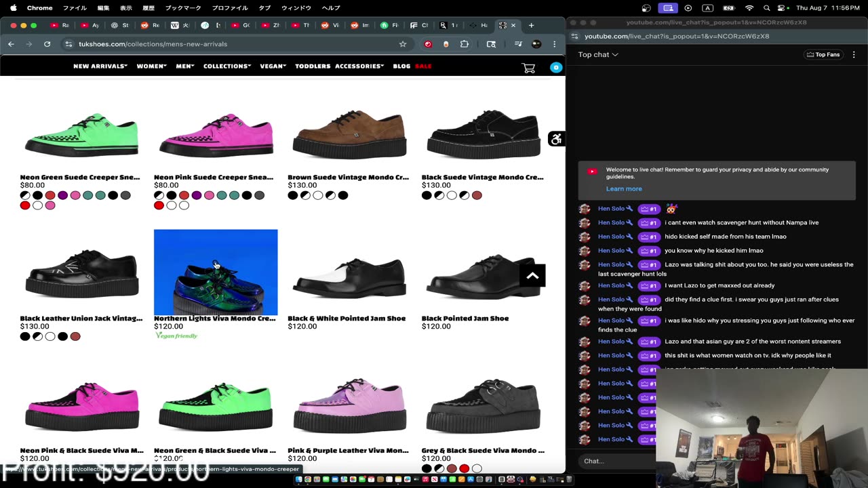Expand the VEGAN dropdown menu
Image resolution: width=868 pixels, height=488 pixels.
coord(273,66)
